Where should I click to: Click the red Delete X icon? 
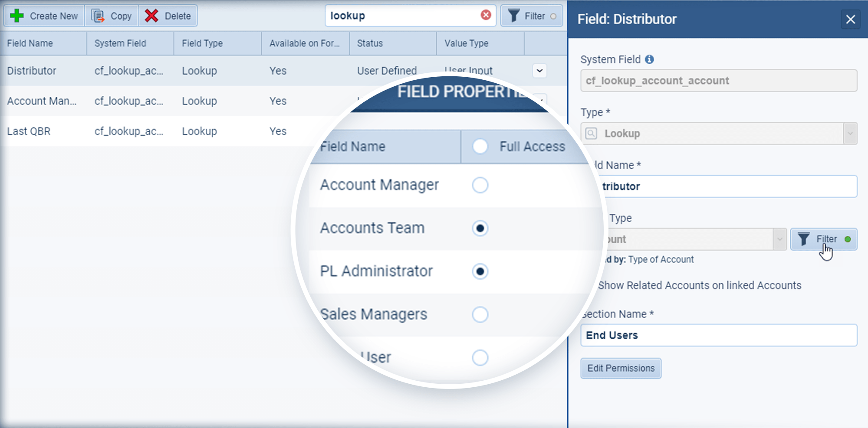pyautogui.click(x=152, y=16)
